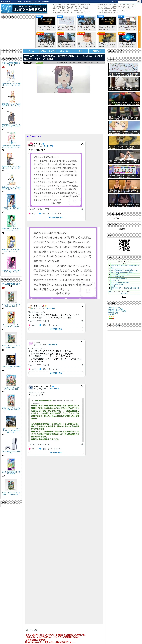Open the QR code image
The height and width of the screenshot is (644, 142).
[124, 245]
